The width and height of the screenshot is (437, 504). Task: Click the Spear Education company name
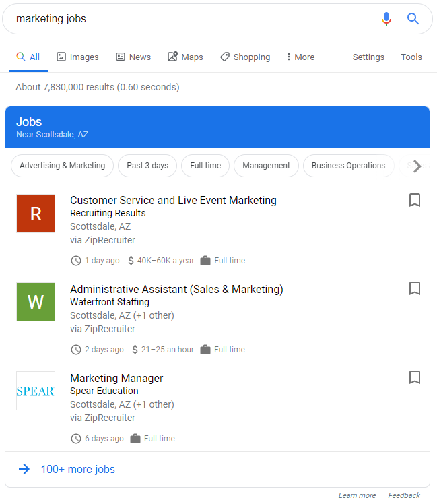coord(104,391)
